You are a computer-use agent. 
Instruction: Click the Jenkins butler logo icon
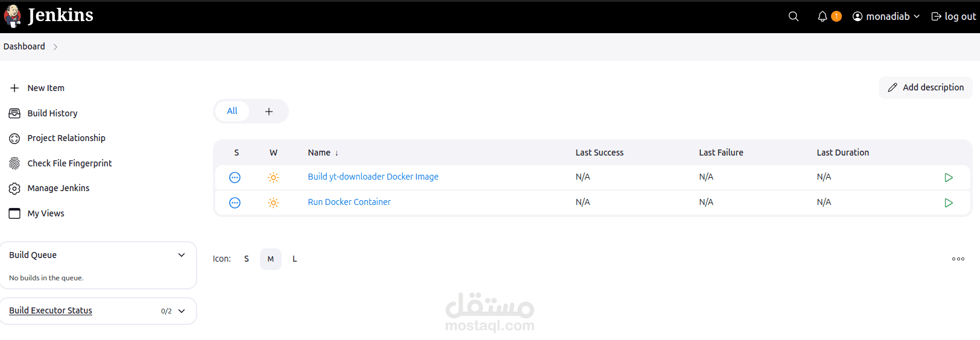pos(12,16)
